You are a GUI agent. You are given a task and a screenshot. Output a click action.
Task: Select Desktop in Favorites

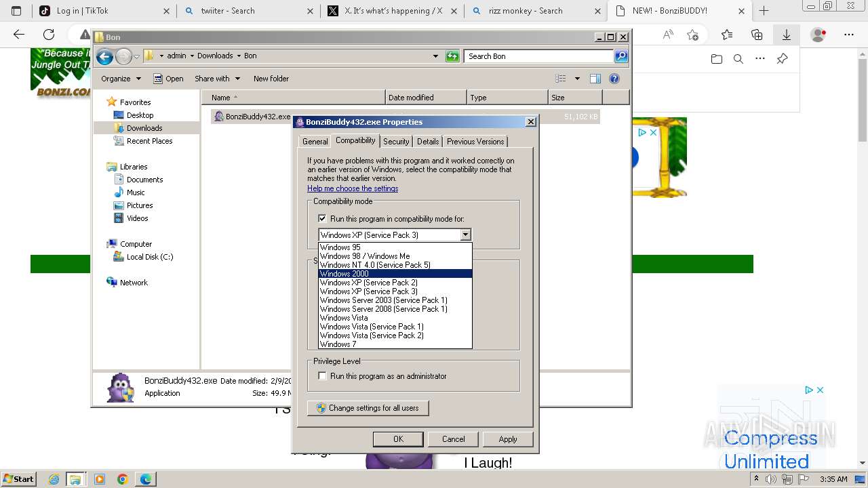coord(140,115)
